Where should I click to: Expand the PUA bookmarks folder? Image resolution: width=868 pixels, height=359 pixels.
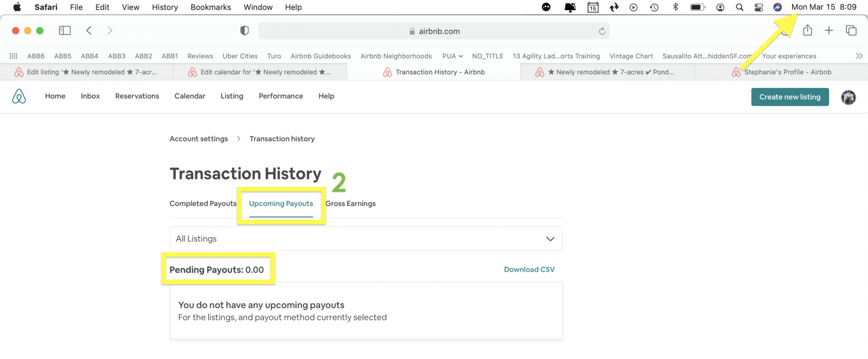coord(452,56)
